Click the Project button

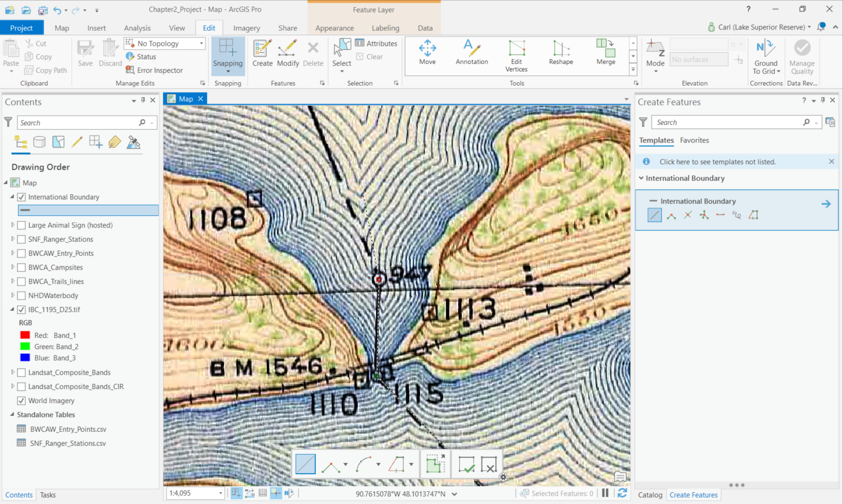pos(22,28)
